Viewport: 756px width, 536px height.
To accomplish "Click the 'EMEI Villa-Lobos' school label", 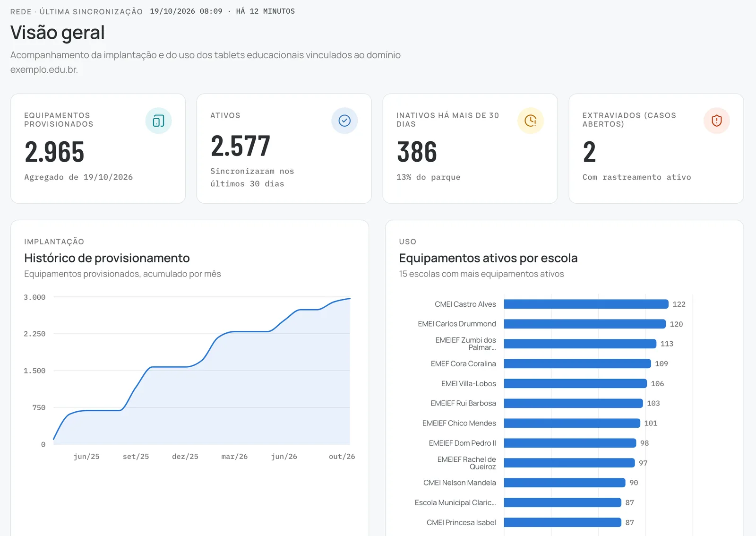I will click(x=469, y=383).
